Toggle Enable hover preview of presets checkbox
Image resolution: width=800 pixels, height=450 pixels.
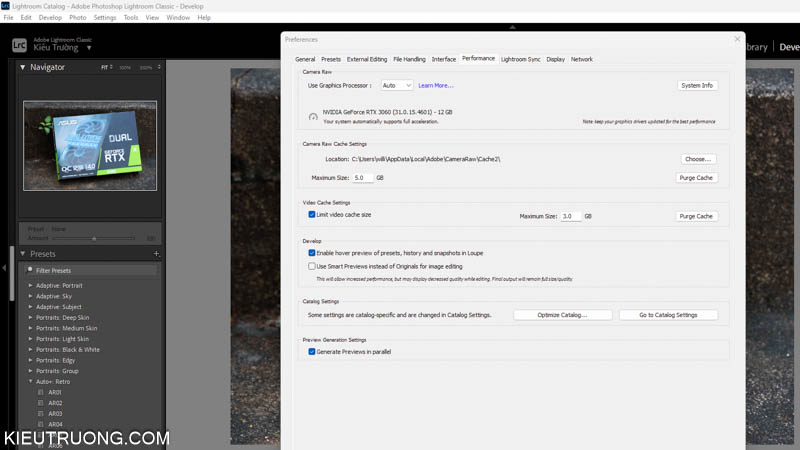[x=312, y=253]
